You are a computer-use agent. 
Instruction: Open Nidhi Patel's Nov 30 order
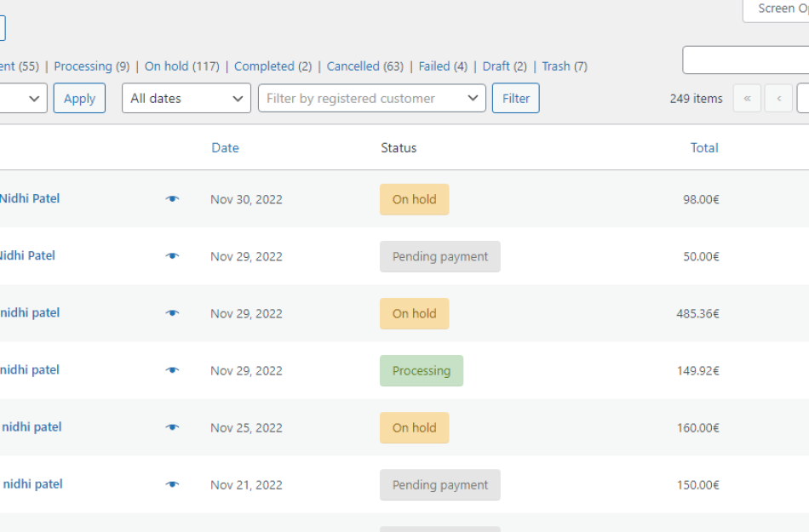coord(31,198)
